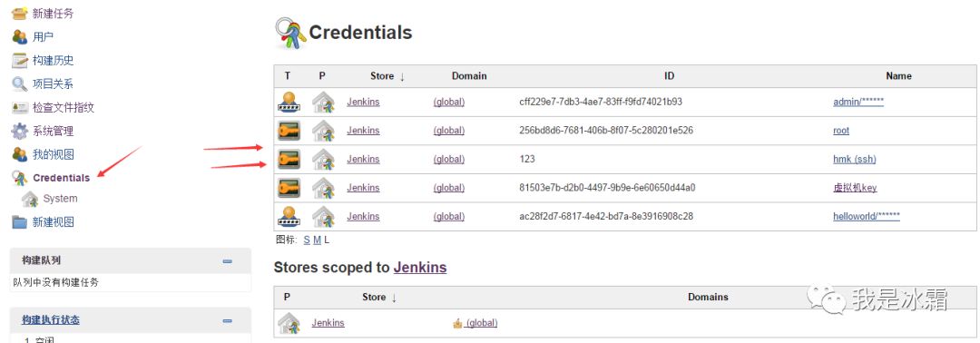Set icon size to S
980x343 pixels.
click(x=307, y=240)
